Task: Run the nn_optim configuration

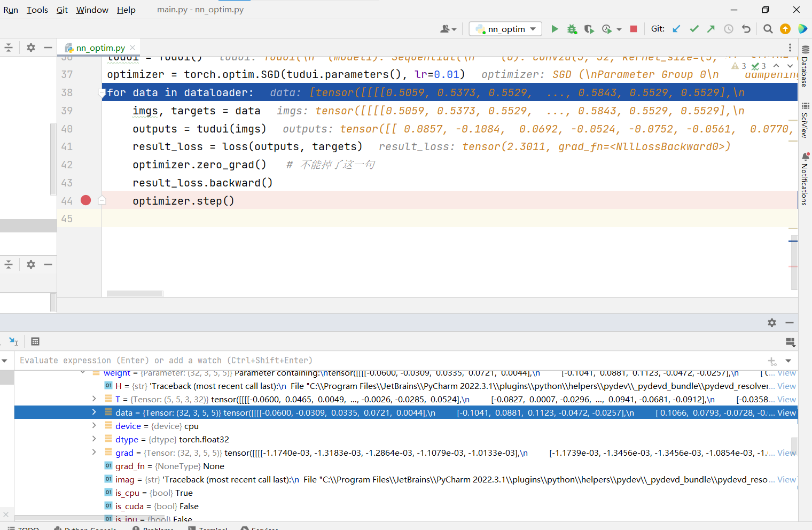Action: point(555,29)
